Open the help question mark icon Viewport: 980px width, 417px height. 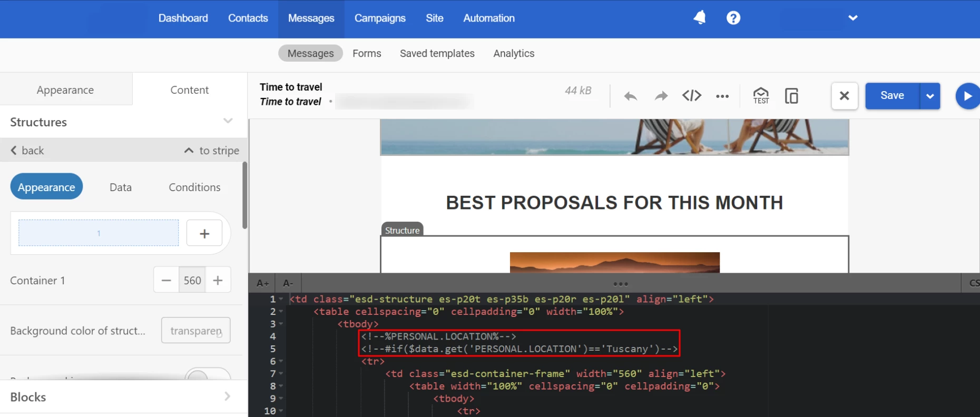pos(733,18)
